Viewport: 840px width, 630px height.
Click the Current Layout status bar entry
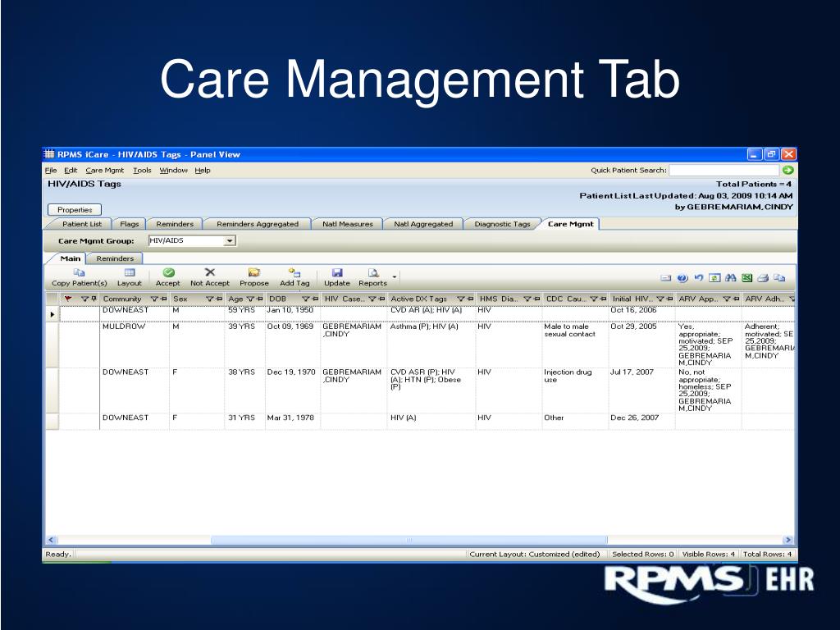click(x=535, y=554)
